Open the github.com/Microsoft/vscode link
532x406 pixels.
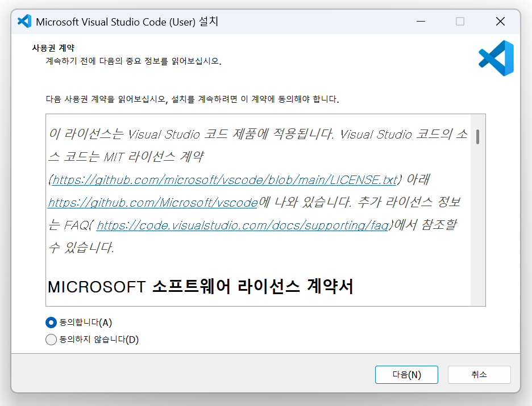pyautogui.click(x=152, y=203)
